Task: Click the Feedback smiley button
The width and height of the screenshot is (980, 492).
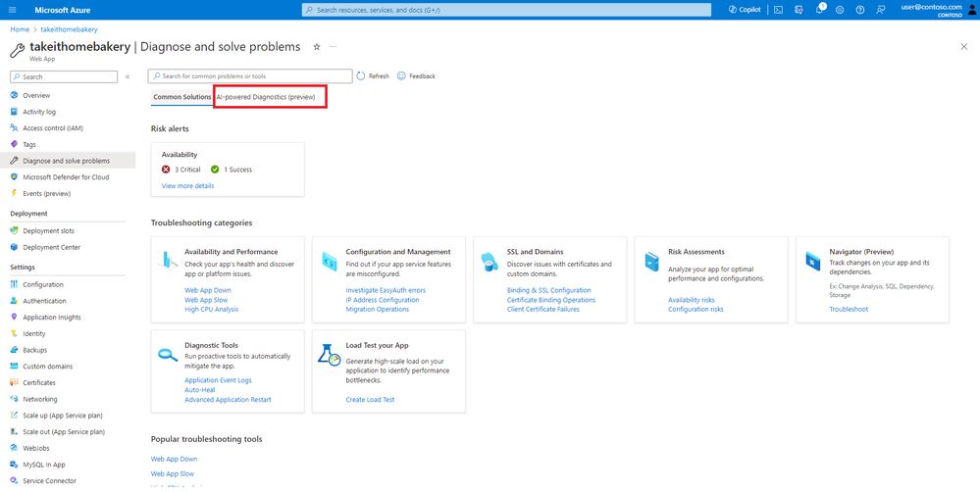Action: point(416,76)
